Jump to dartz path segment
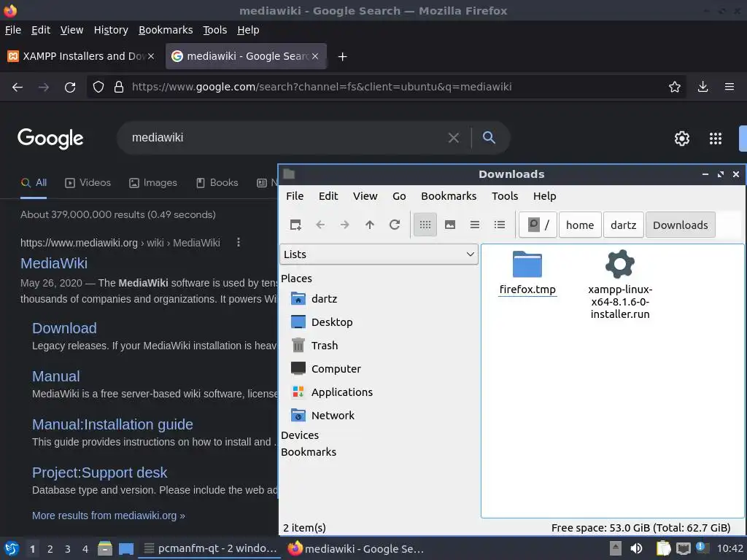The width and height of the screenshot is (747, 560). pyautogui.click(x=623, y=225)
